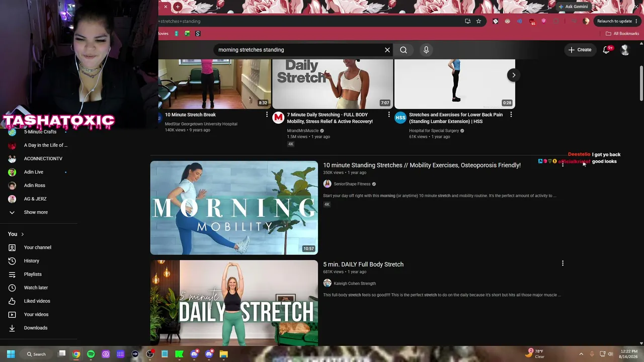Open the weather widget showing 78°F Clear
Image resolution: width=644 pixels, height=362 pixels.
tap(535, 353)
